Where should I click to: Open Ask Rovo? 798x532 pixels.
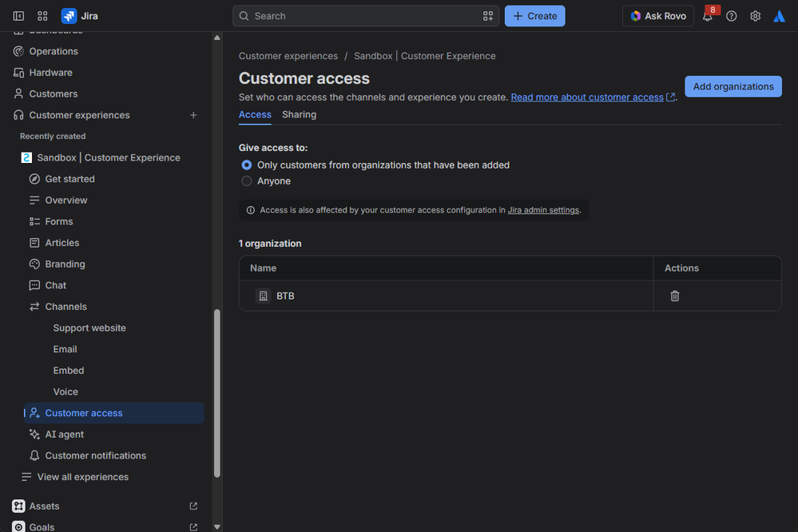click(x=658, y=16)
